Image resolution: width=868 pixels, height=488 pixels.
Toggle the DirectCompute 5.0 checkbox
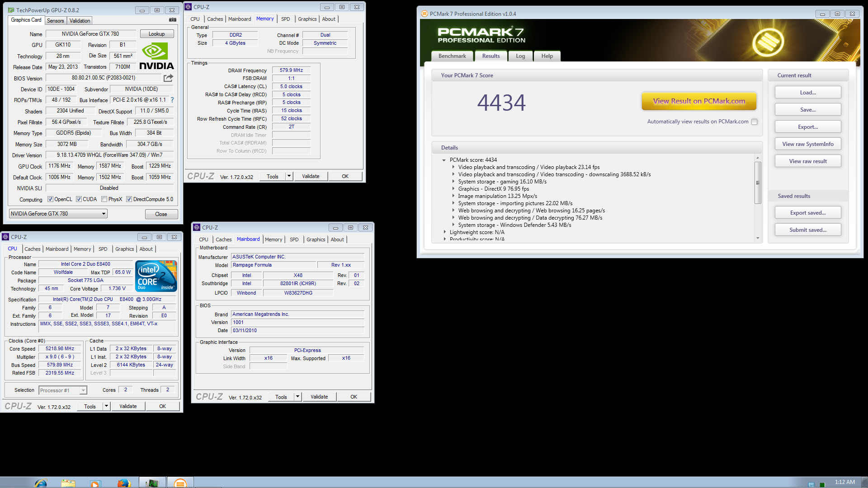[x=129, y=199]
